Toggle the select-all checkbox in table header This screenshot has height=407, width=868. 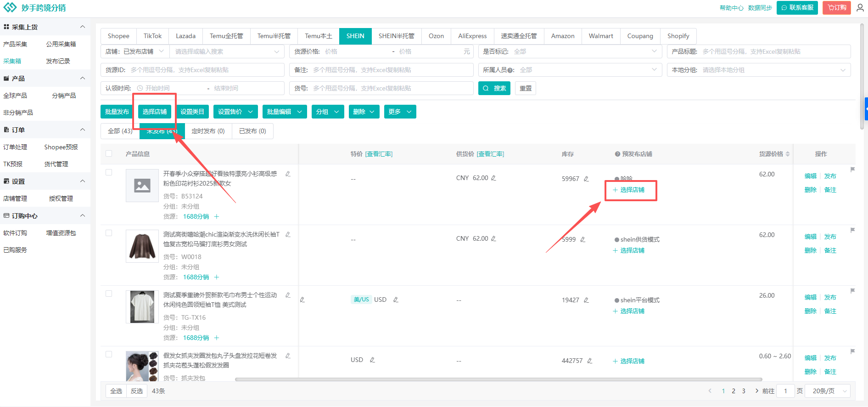pos(109,153)
